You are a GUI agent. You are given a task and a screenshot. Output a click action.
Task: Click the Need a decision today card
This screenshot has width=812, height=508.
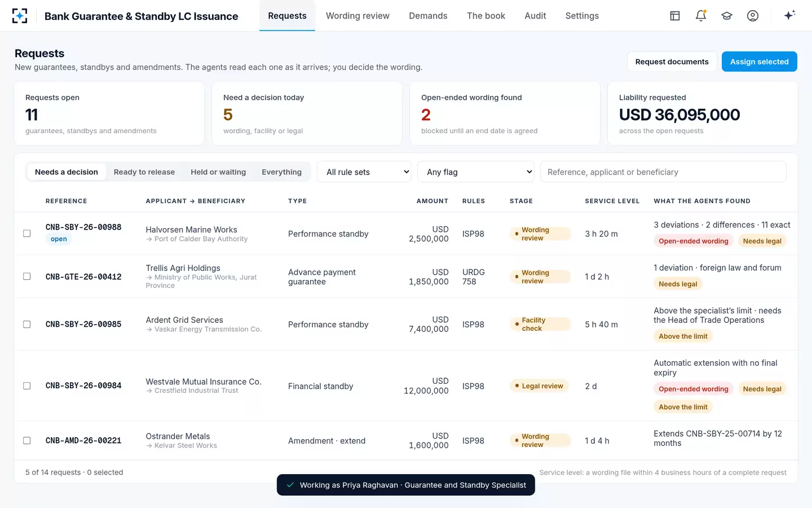coord(307,113)
